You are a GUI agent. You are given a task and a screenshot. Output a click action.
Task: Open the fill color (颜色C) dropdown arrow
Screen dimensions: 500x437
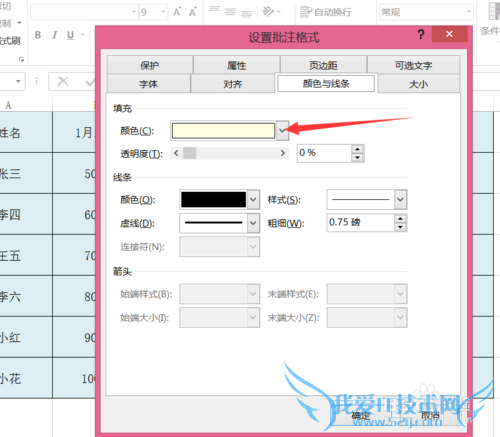[282, 131]
